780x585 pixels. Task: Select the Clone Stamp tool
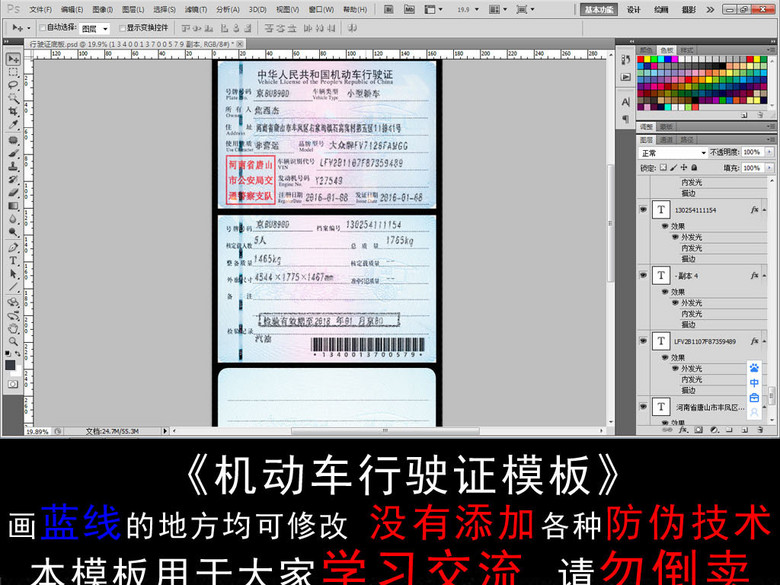13,167
